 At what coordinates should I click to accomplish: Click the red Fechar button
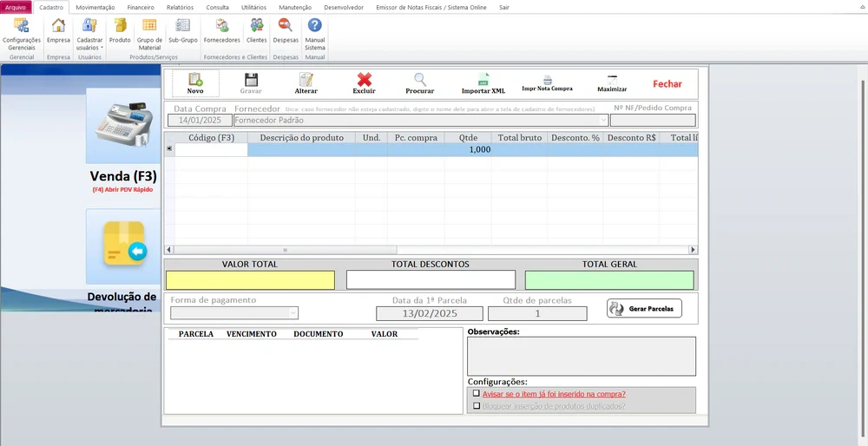[667, 84]
